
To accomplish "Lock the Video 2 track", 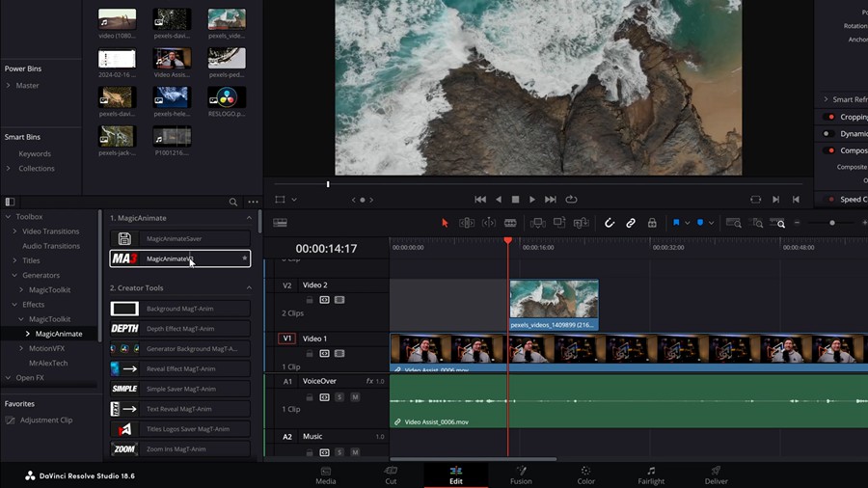I will (310, 300).
